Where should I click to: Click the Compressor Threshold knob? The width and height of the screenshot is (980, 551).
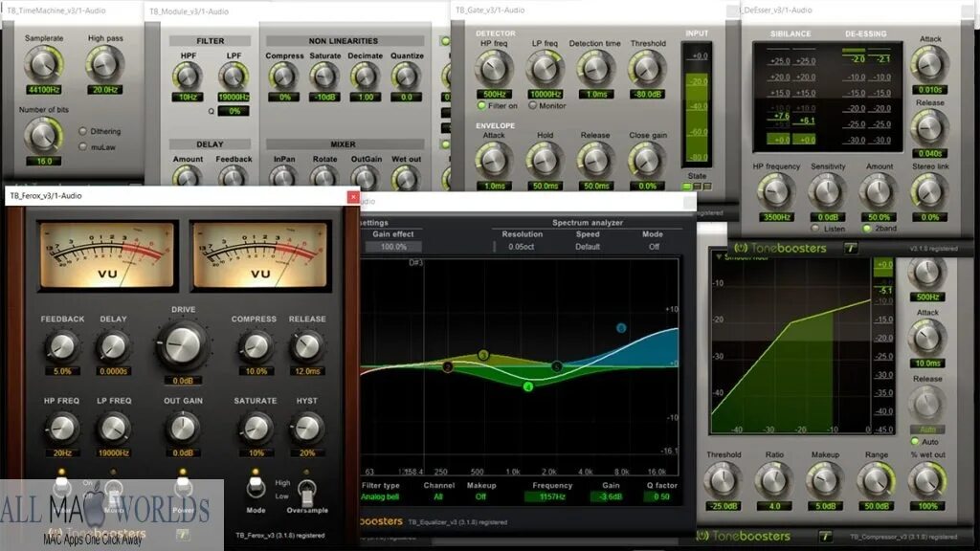[x=723, y=481]
